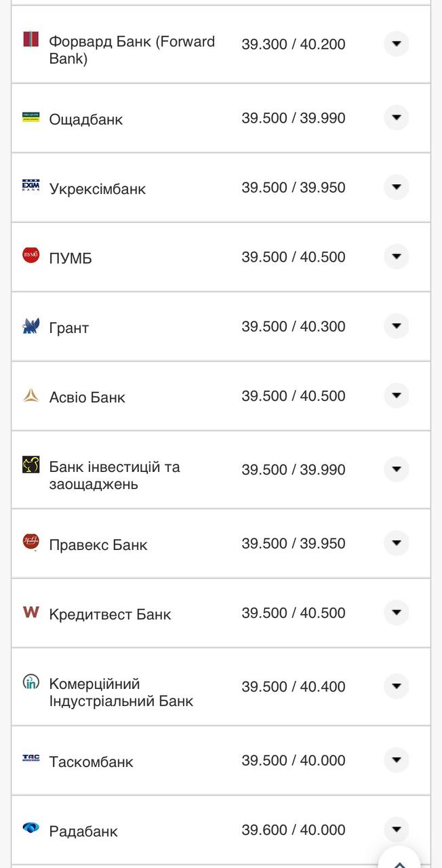Expand the Ощадбанк row details
442x868 pixels.
pos(396,117)
